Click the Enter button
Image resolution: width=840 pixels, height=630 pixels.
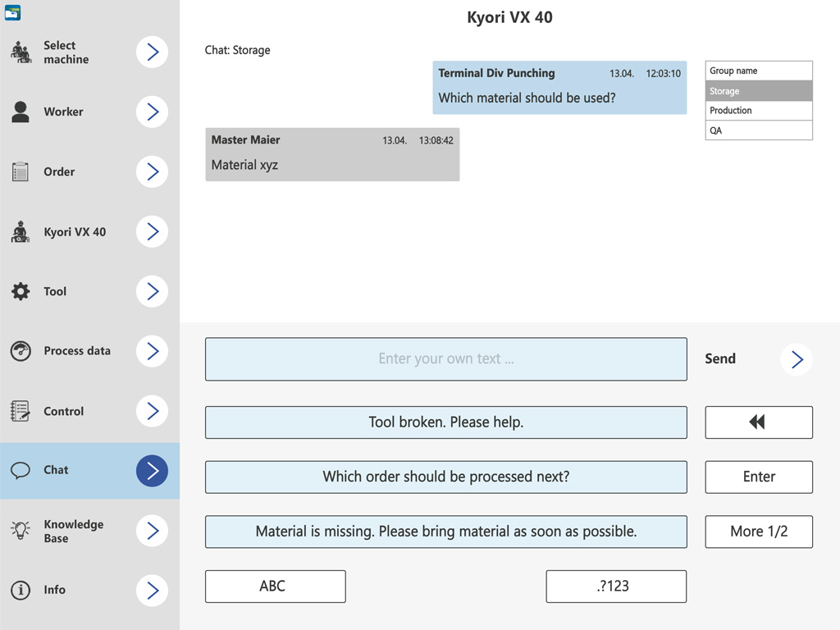tap(759, 477)
